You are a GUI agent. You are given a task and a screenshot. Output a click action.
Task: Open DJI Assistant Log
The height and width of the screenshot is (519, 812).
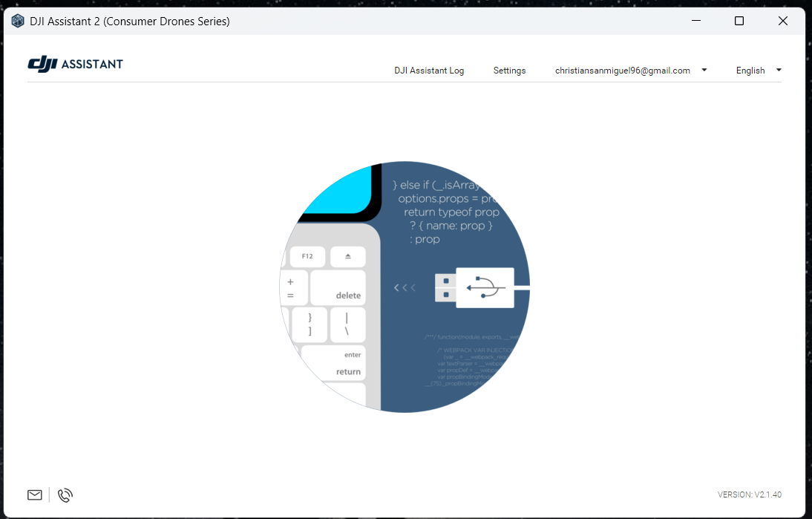point(429,71)
